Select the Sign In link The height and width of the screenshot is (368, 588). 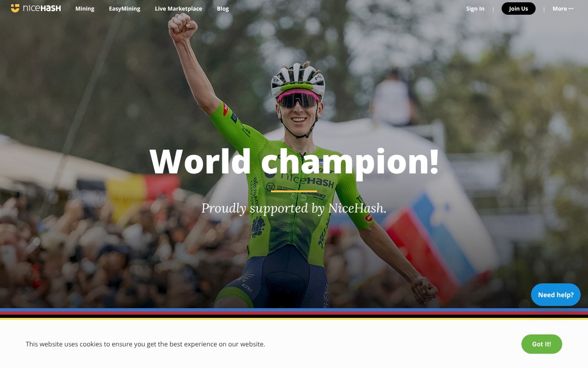click(475, 9)
